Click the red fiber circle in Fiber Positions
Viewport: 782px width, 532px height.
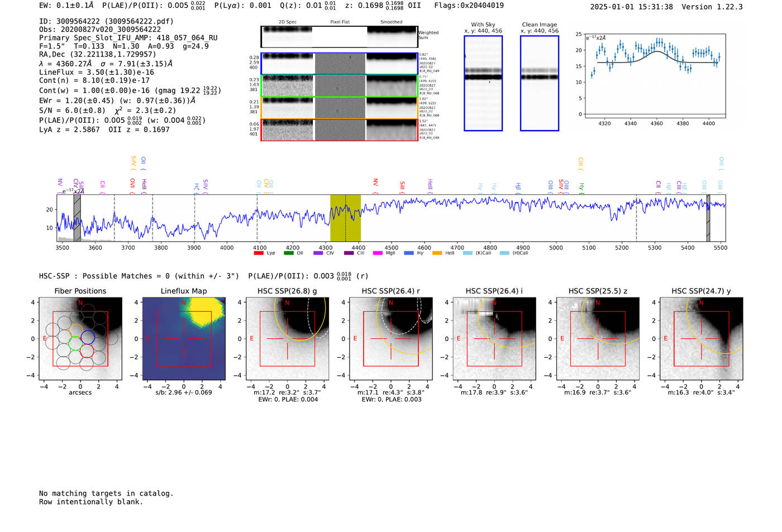(86, 351)
